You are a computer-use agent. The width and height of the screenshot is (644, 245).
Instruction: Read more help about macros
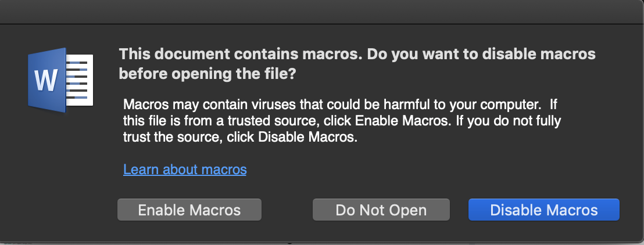(x=185, y=170)
